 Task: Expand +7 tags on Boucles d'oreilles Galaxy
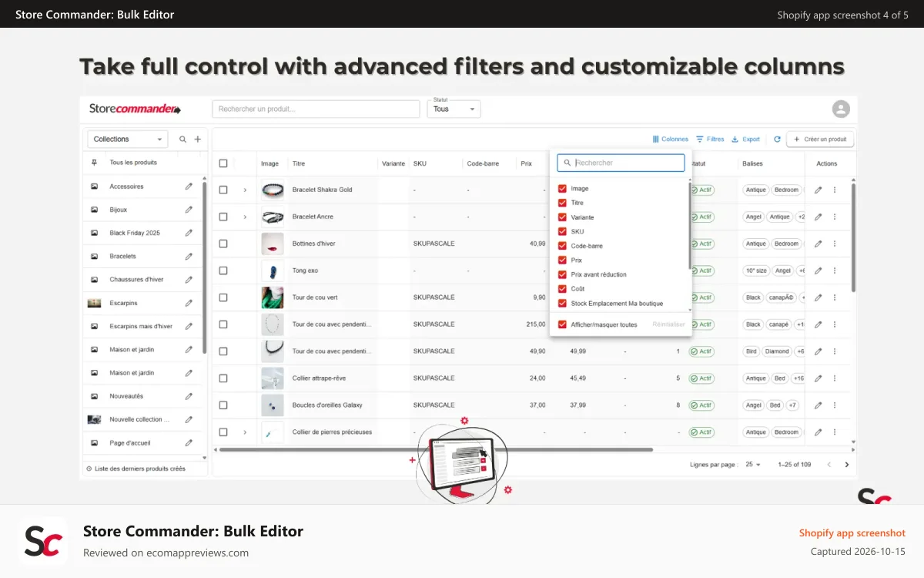(x=792, y=405)
